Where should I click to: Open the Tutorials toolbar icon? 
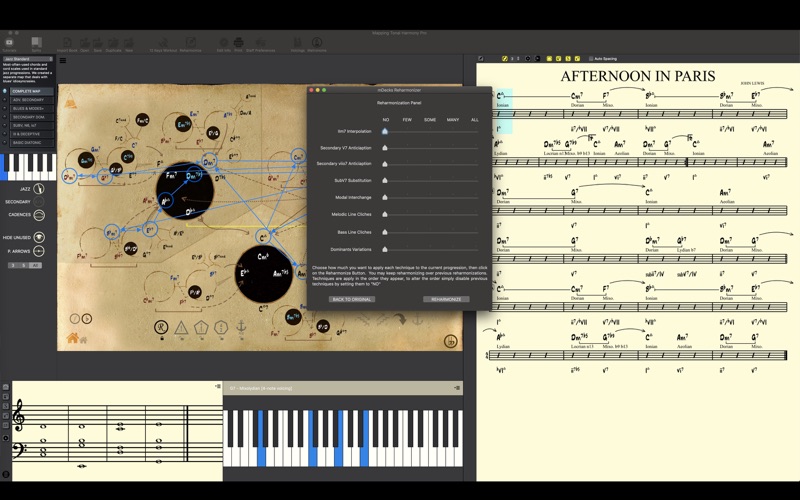click(9, 44)
